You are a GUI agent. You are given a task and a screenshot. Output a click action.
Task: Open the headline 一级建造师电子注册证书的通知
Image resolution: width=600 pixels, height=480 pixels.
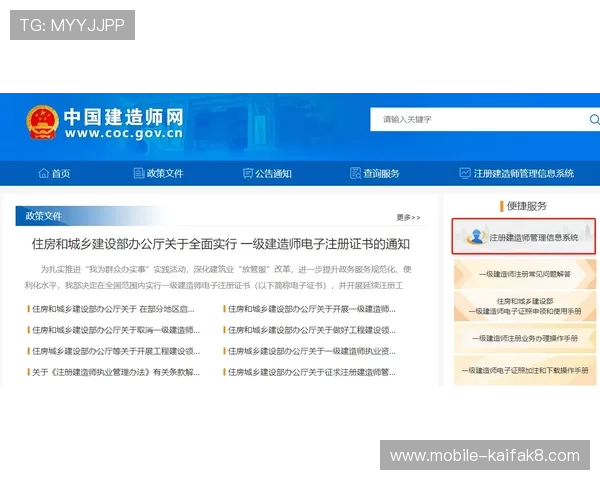221,244
